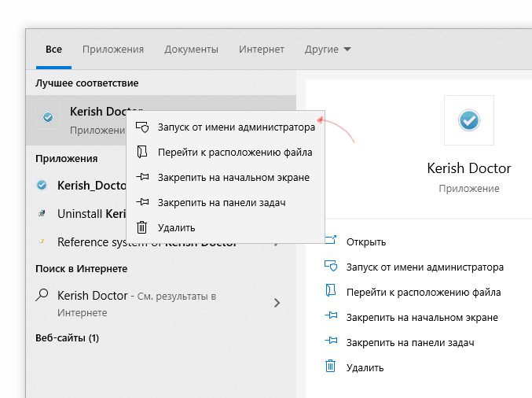Open file location from right pane
532x398 pixels.
[424, 293]
